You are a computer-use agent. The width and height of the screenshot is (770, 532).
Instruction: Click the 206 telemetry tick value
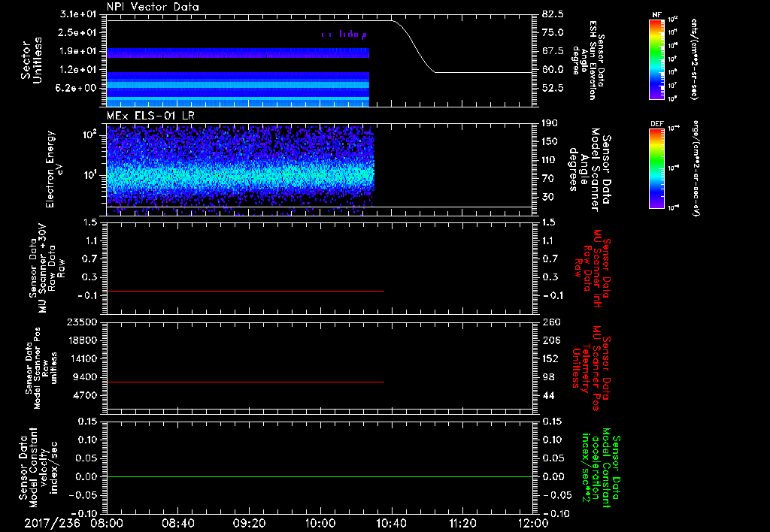[551, 340]
